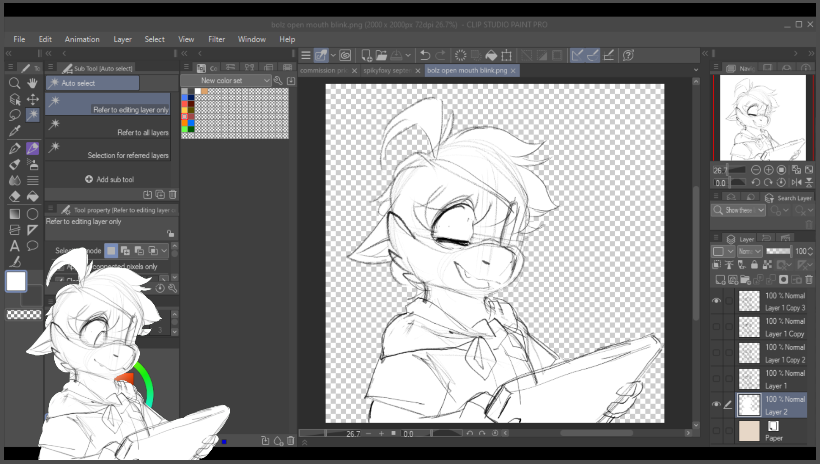
Task: Switch to spikyfoxy september canvas tab
Action: tap(387, 71)
